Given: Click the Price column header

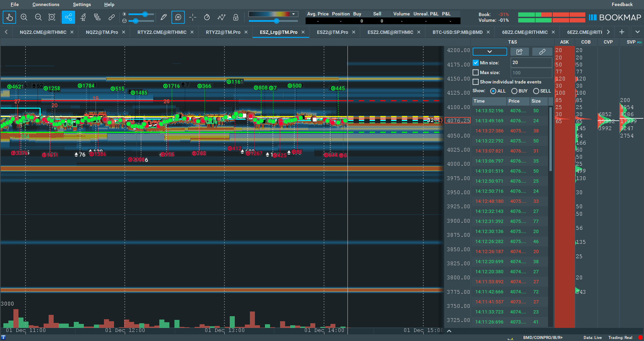Looking at the screenshot, I should click(518, 101).
